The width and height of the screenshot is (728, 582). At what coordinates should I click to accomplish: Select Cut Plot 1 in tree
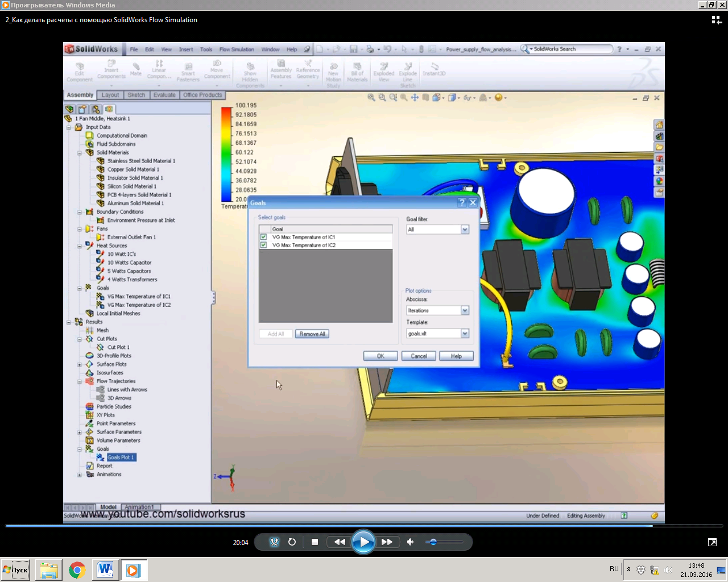click(113, 347)
